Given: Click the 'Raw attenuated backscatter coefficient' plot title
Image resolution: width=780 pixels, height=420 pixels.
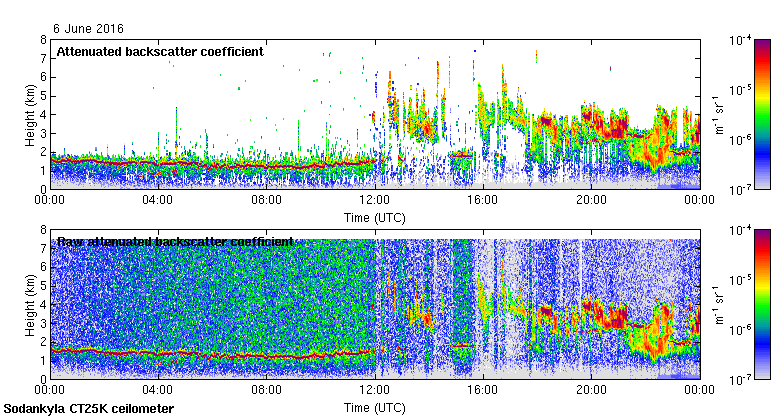Looking at the screenshot, I should coord(176,242).
